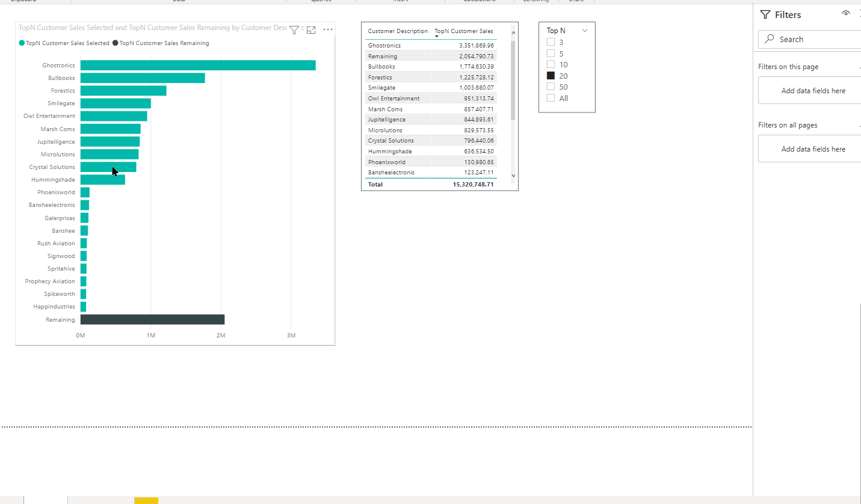The width and height of the screenshot is (861, 504).
Task: Click sort arrow under TopN Customer Sales header
Action: [x=437, y=37]
